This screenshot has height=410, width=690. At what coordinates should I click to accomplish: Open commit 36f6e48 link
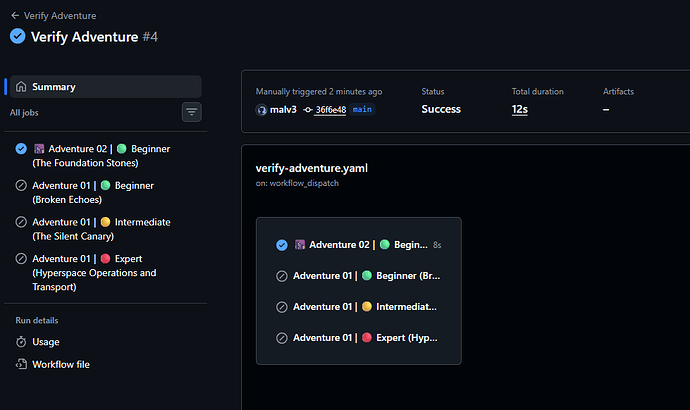(331, 110)
